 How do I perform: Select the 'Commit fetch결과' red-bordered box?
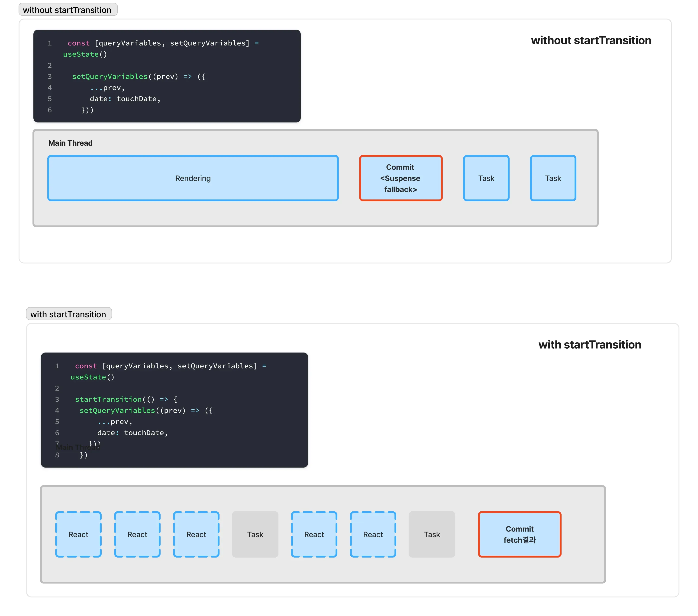pos(519,534)
